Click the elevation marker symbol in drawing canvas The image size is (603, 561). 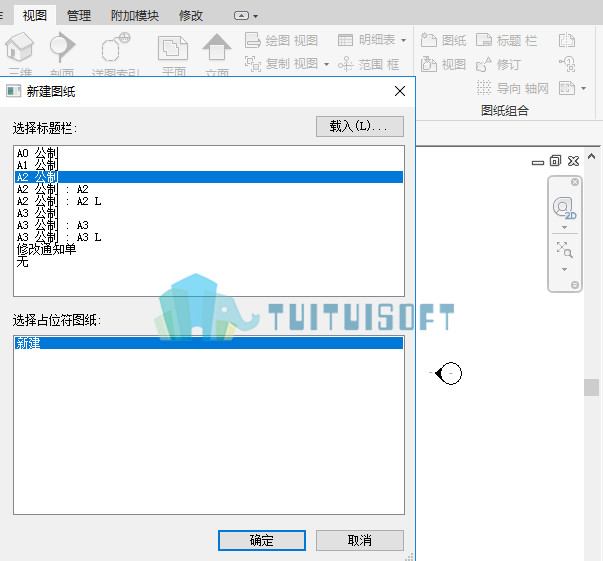[448, 373]
